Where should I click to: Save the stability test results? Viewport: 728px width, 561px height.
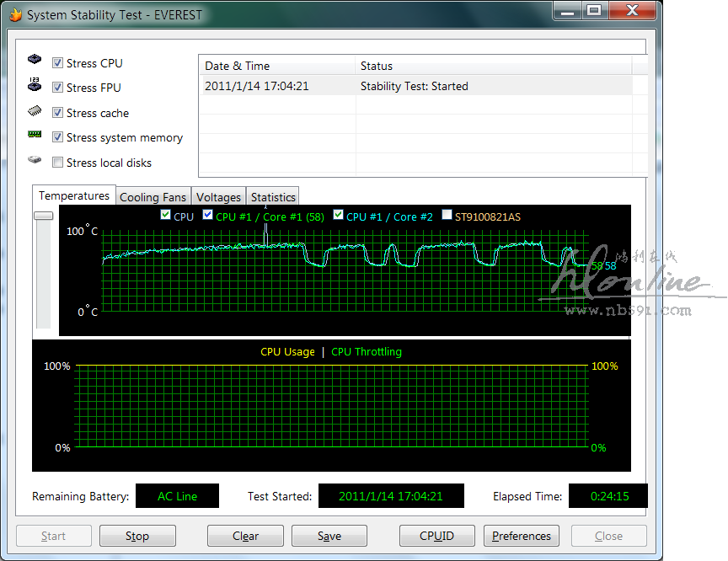coord(329,536)
